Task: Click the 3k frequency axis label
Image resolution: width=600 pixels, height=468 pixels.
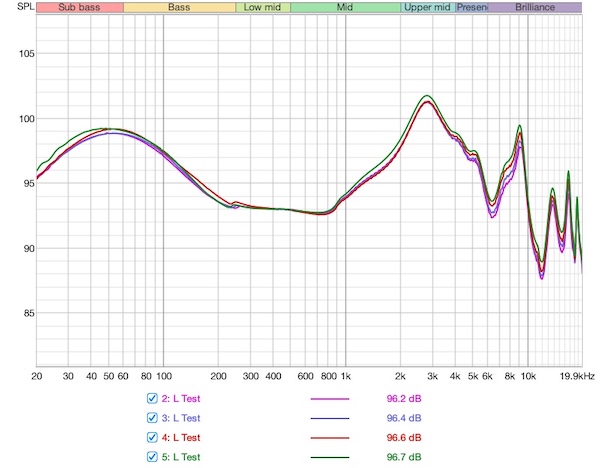Action: tap(432, 377)
